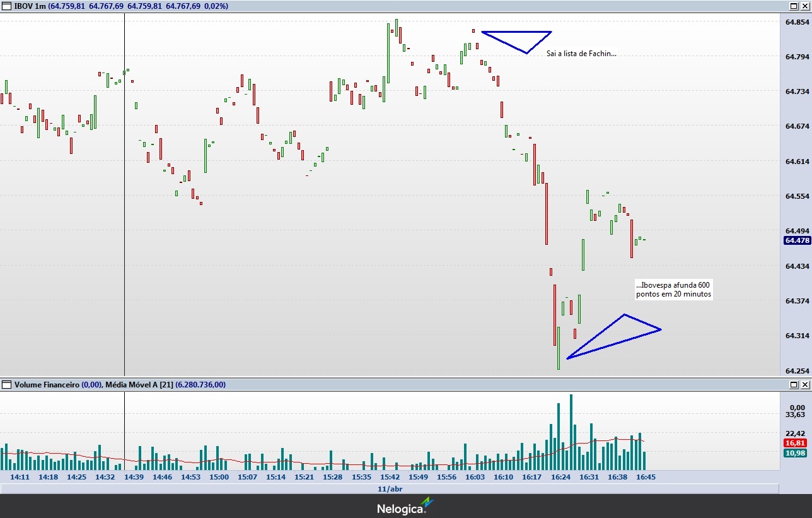Select the 'Sai a lista de Fachin' annotation

(581, 54)
